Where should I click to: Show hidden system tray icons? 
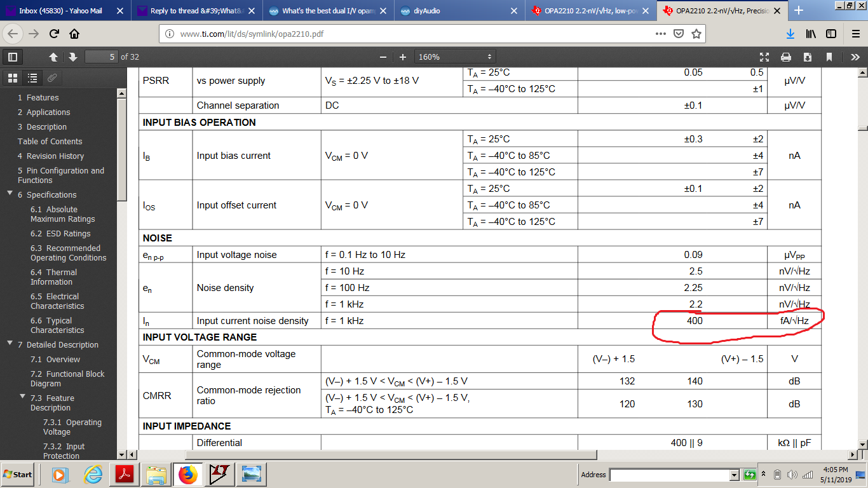(x=764, y=475)
